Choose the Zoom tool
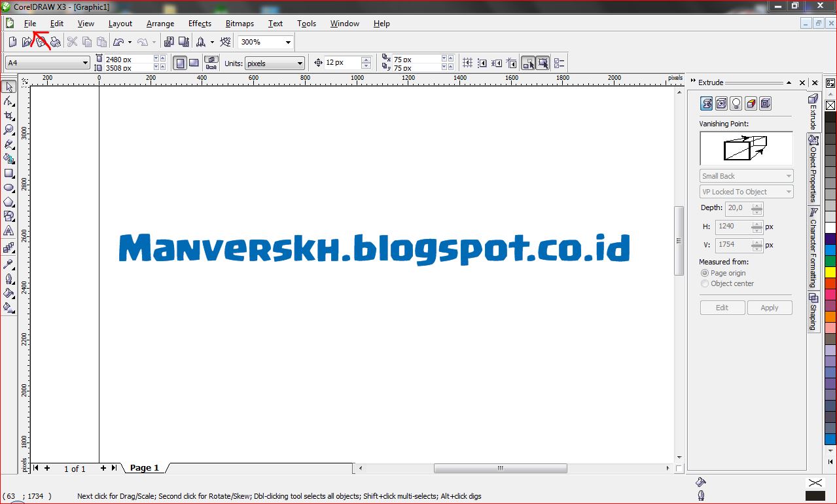This screenshot has height=504, width=837. tap(9, 130)
